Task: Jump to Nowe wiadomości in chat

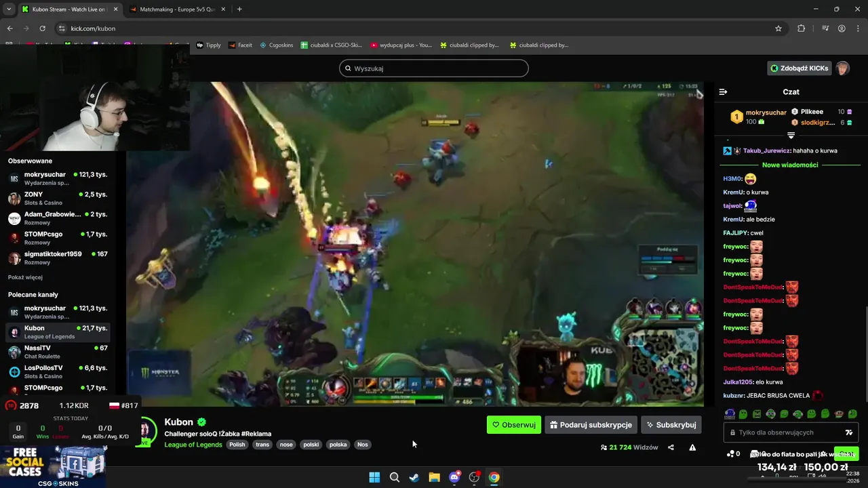Action: click(x=790, y=165)
